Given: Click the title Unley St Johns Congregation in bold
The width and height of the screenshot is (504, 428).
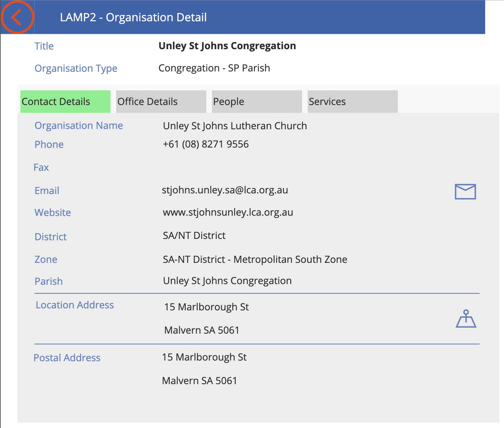Looking at the screenshot, I should pyautogui.click(x=227, y=46).
